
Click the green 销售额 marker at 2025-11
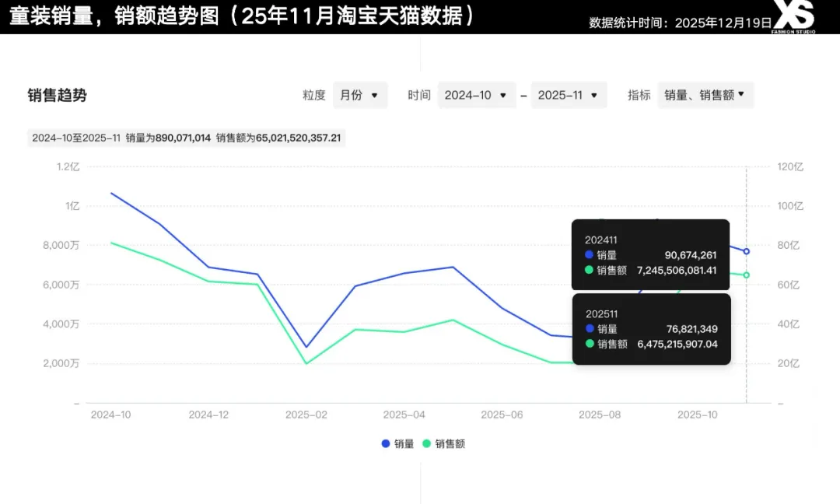click(747, 275)
